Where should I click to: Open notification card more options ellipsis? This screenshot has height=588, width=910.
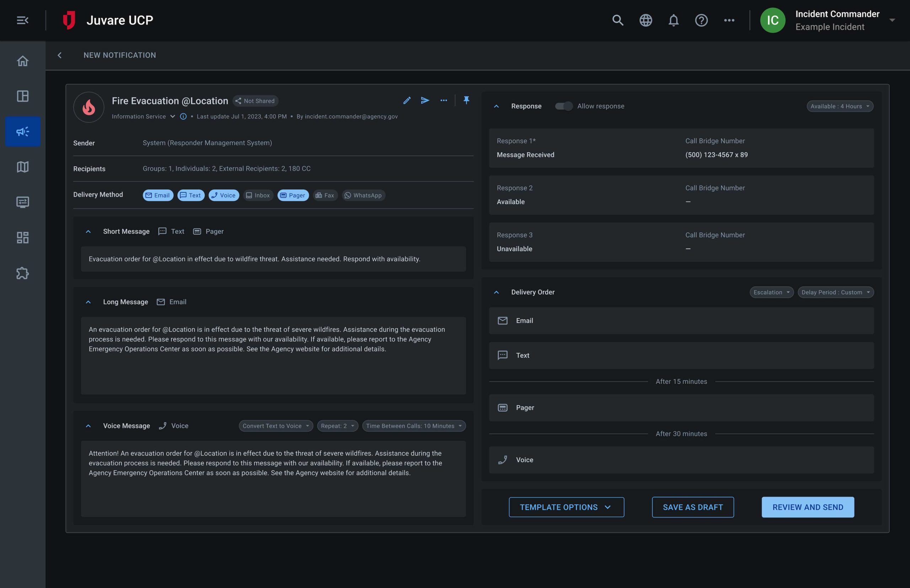coord(444,101)
